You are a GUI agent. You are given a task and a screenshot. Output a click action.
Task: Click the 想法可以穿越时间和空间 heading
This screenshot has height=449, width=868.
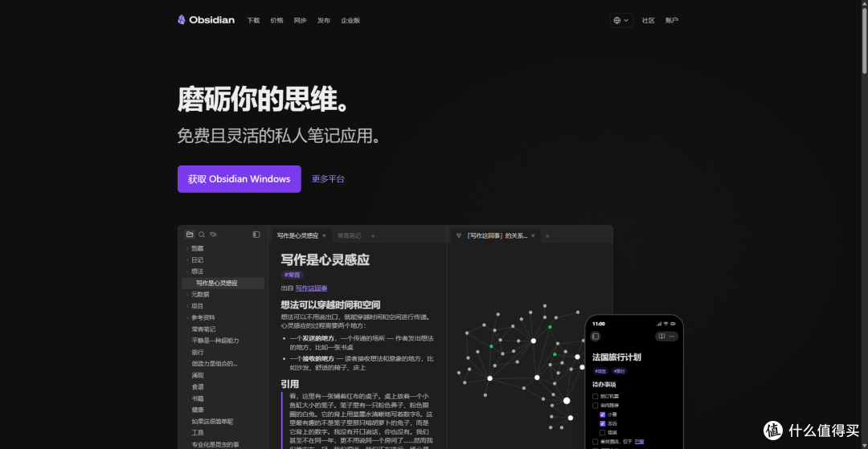tap(330, 304)
